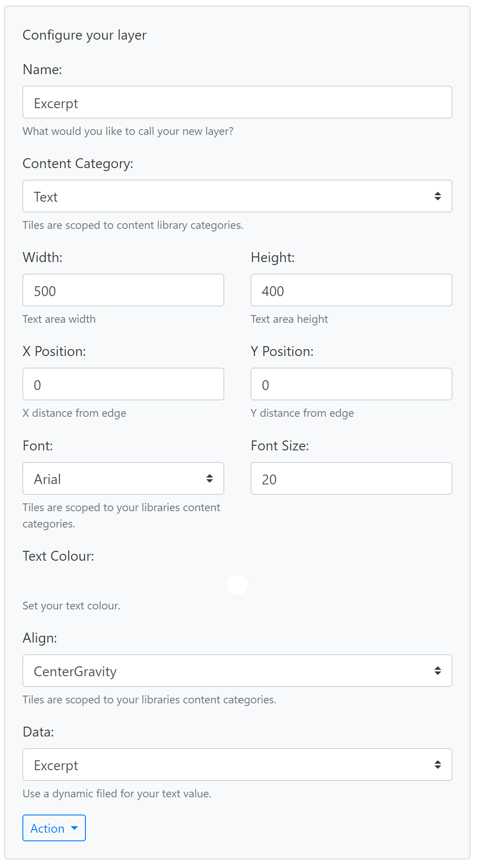The height and width of the screenshot is (868, 477).
Task: Click the Font Size field showing 20
Action: tap(351, 479)
